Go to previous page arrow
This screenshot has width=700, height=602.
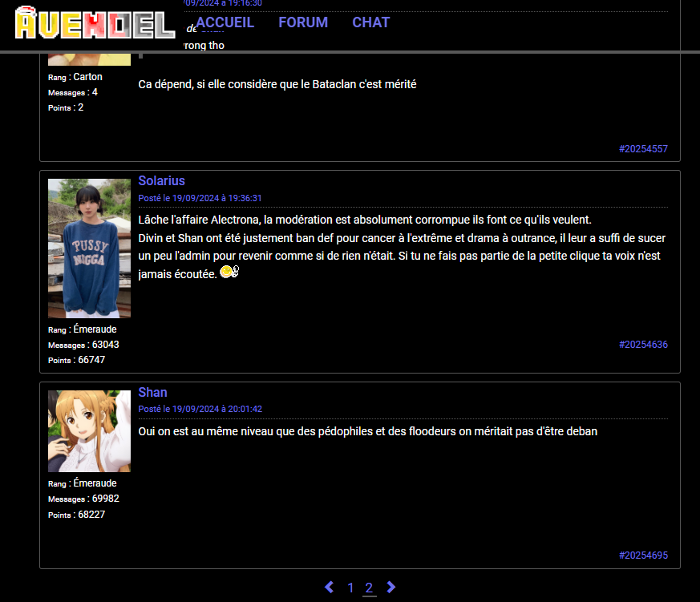click(x=329, y=588)
